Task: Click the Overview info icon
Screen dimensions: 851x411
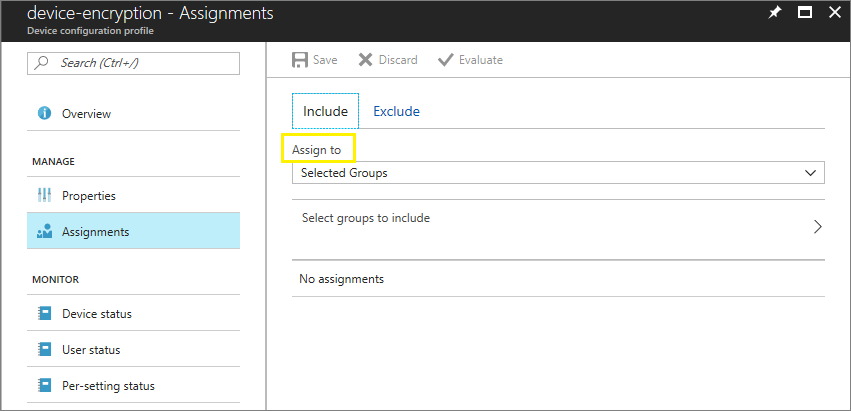Action: click(x=43, y=114)
